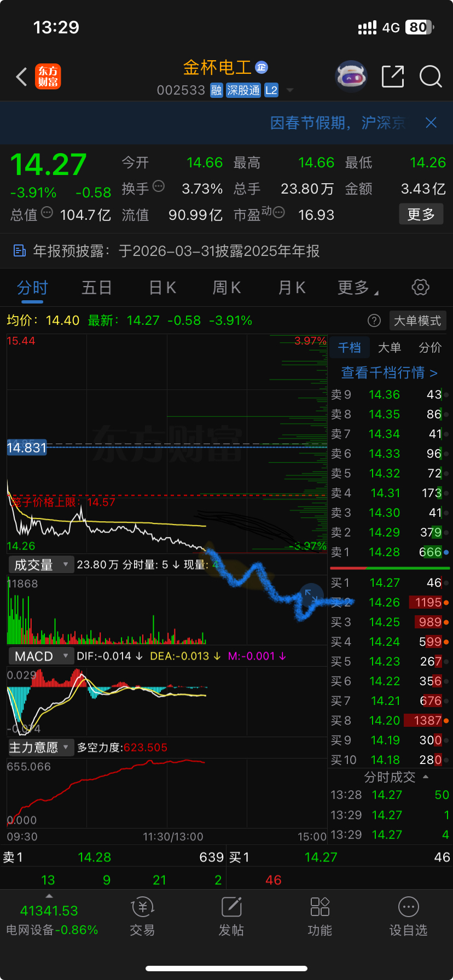The image size is (453, 980).
Task: Tap 设自选 watchlist icon
Action: coord(409,917)
